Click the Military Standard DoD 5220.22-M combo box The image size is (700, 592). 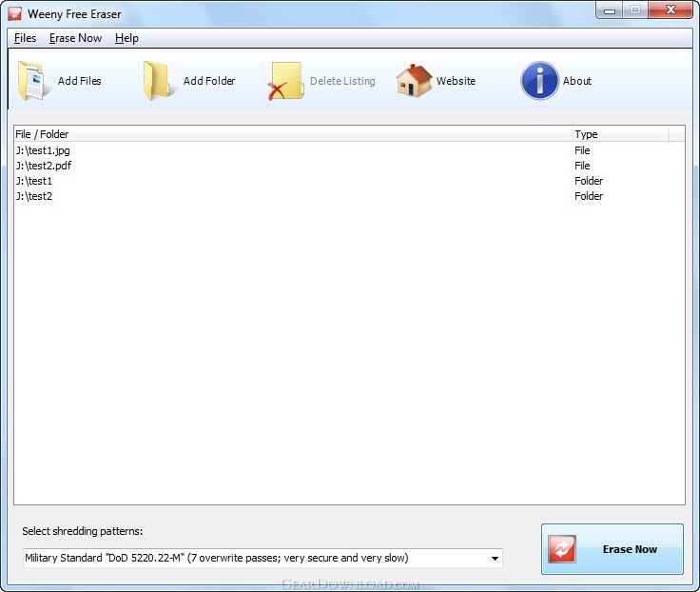point(262,558)
